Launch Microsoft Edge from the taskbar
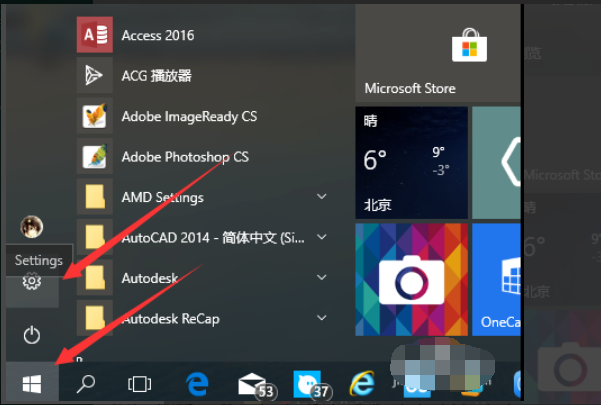Screen dimensions: 601x405 pos(197,384)
